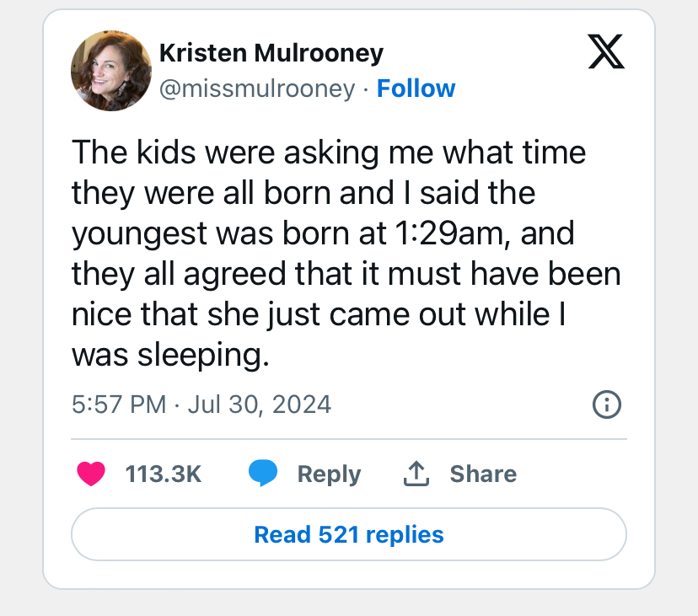This screenshot has width=698, height=616.
Task: Click the share arrow icon
Action: (416, 474)
